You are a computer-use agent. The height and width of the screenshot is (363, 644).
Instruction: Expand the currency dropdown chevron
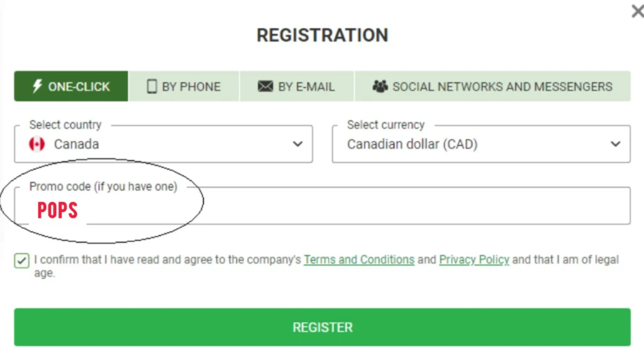[x=616, y=144]
